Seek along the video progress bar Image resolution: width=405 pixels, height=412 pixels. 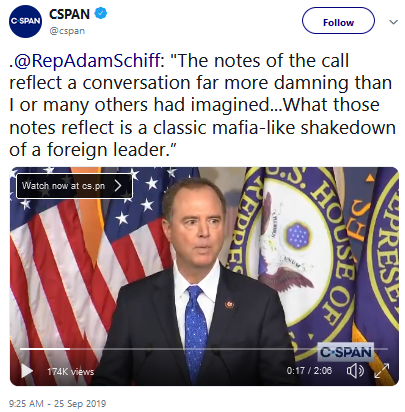tap(204, 349)
